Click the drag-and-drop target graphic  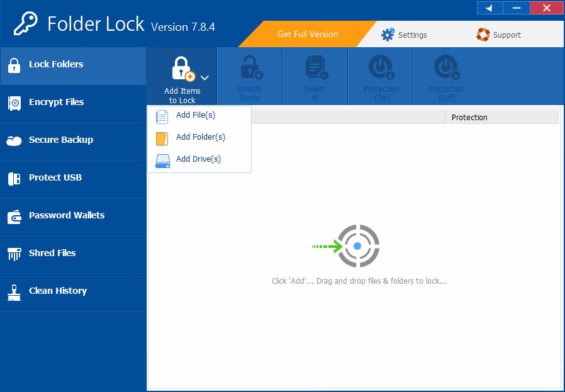345,246
